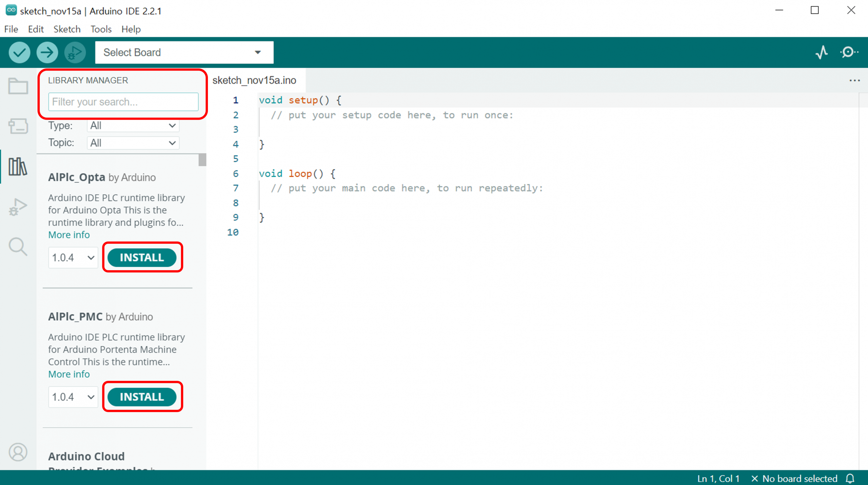The width and height of the screenshot is (868, 485).
Task: Open the Serial Monitor
Action: [849, 53]
